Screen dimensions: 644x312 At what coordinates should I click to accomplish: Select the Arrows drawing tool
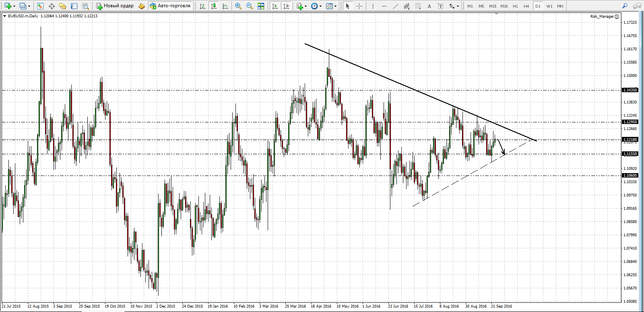tap(452, 6)
